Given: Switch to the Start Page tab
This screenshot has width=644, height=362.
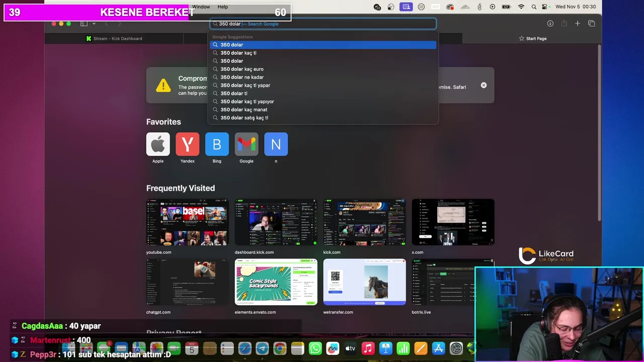Looking at the screenshot, I should 533,38.
